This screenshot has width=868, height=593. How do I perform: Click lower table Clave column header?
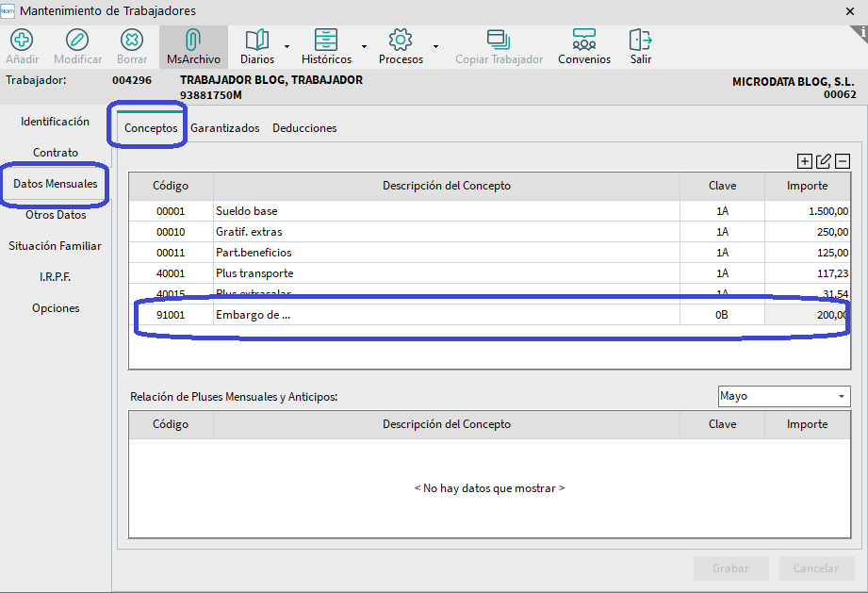click(722, 424)
